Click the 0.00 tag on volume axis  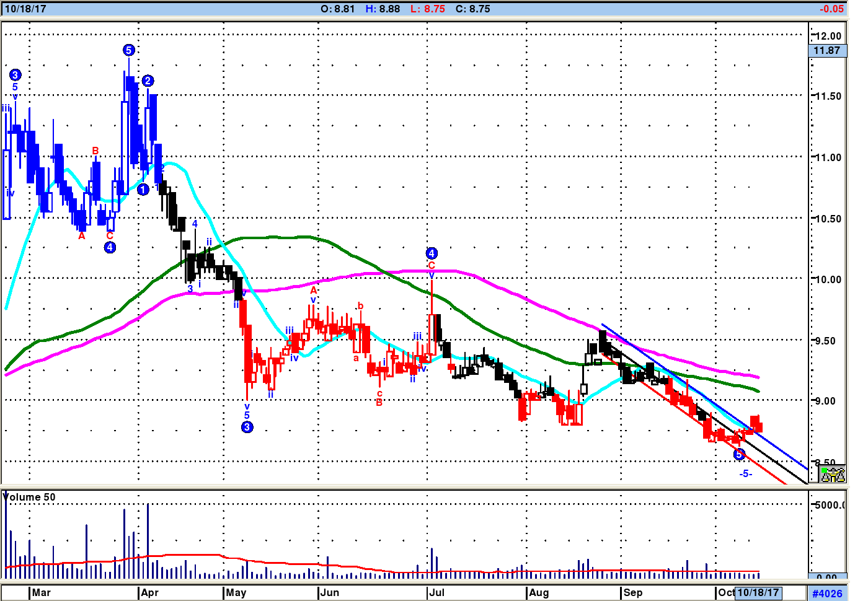(x=827, y=577)
